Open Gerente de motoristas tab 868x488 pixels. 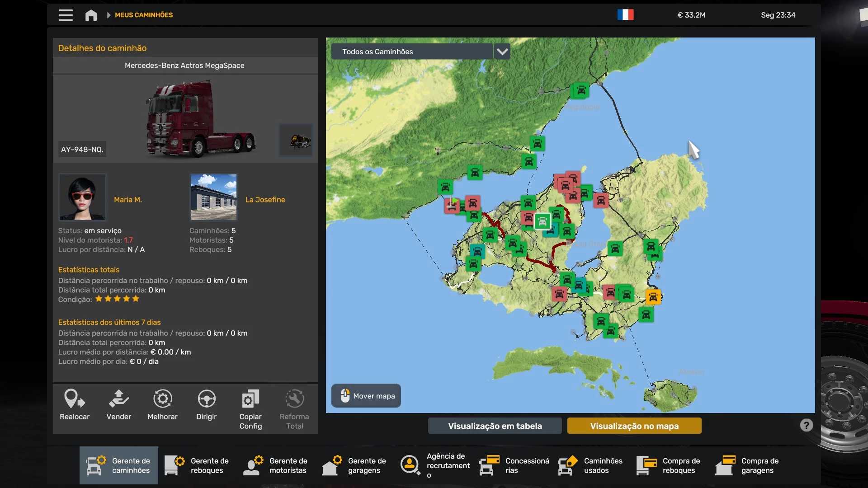tap(276, 465)
